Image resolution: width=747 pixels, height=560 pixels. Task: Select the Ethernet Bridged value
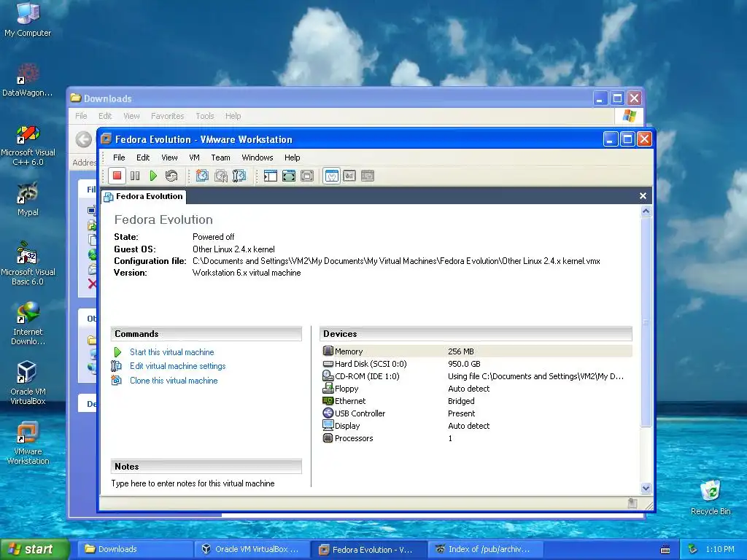pyautogui.click(x=461, y=401)
